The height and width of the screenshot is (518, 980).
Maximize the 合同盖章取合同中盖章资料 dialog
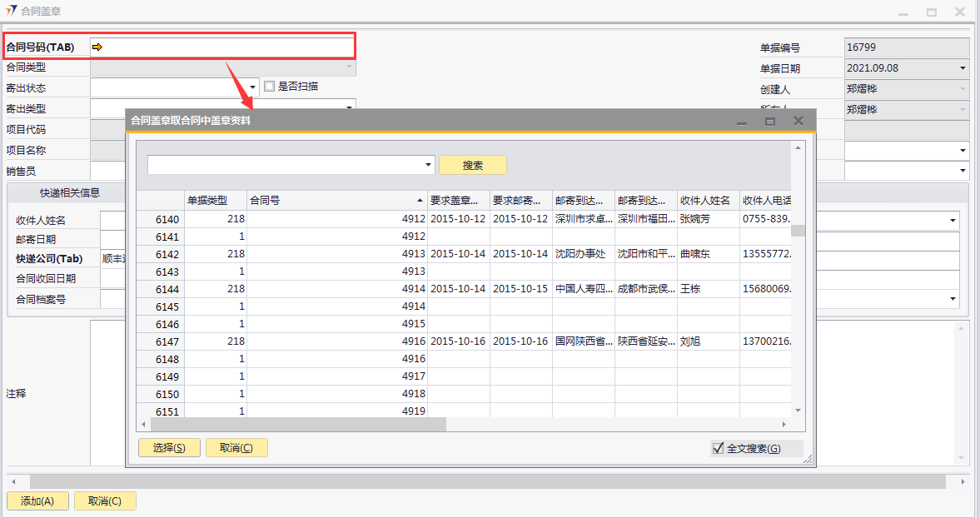[x=770, y=122]
